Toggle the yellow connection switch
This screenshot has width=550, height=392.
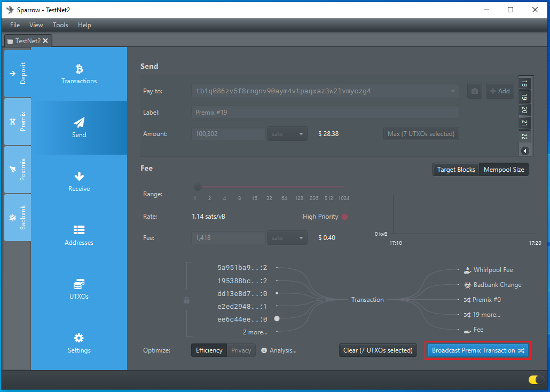tap(536, 380)
